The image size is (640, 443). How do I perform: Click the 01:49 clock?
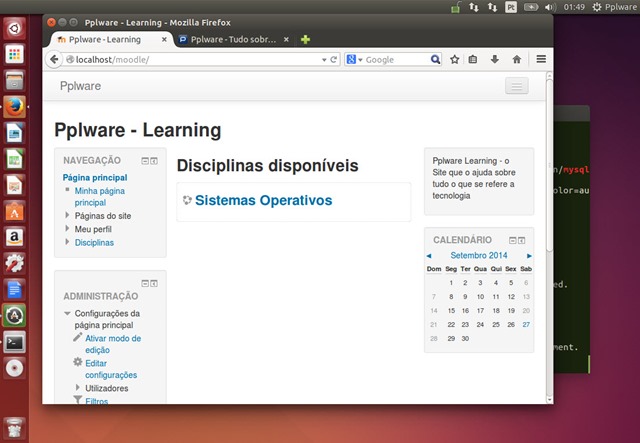(x=574, y=7)
